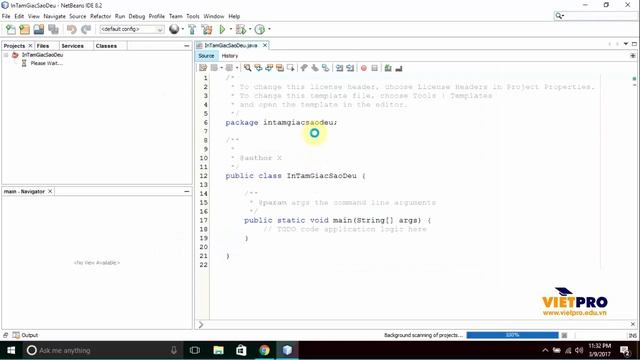Close the main - Navigator tab
The width and height of the screenshot is (640, 360).
(x=50, y=191)
